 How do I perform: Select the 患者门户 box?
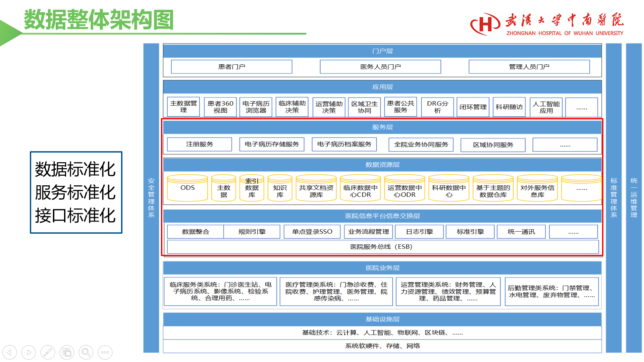[231, 67]
